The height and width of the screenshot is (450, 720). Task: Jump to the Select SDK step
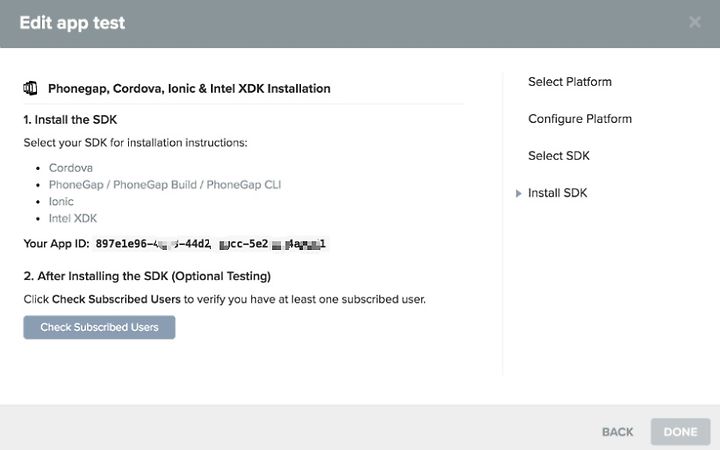click(559, 156)
